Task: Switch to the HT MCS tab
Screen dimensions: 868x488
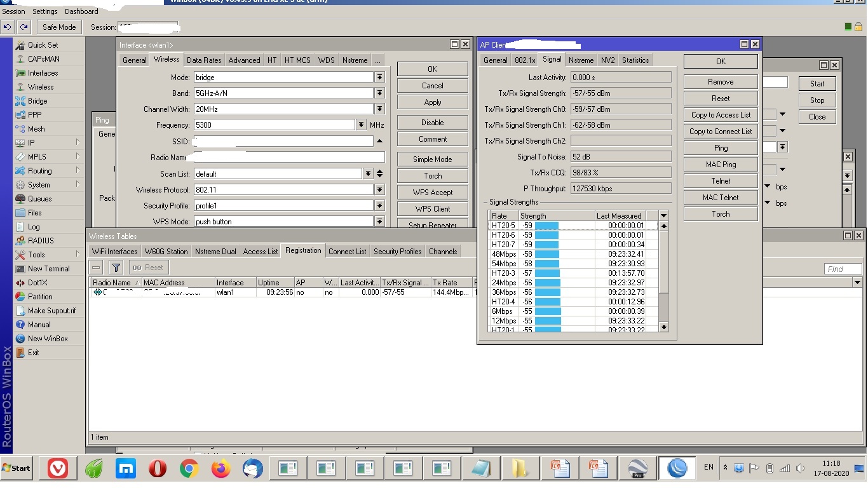Action: click(x=297, y=60)
